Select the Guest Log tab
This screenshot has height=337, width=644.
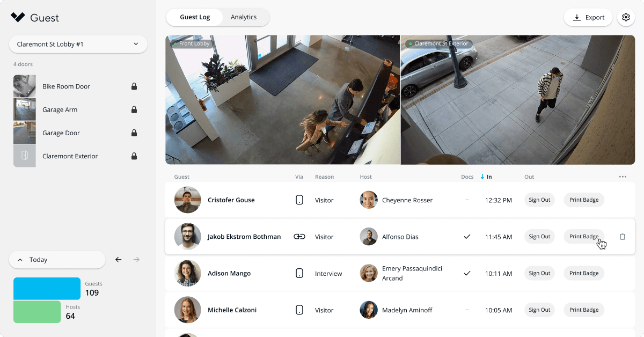point(195,17)
